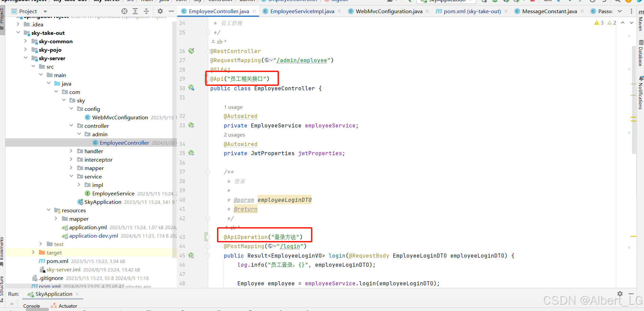This screenshot has height=311, width=644.
Task: Expand the target folder
Action: point(33,252)
